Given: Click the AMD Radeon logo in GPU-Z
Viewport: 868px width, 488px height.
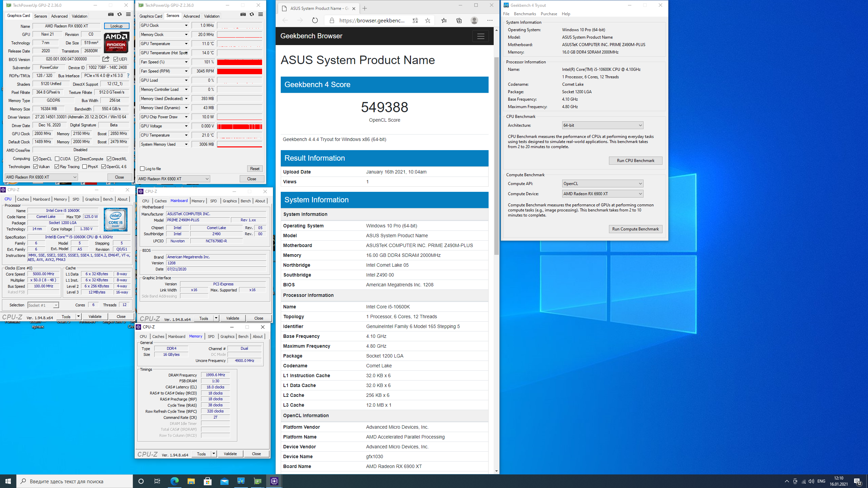Looking at the screenshot, I should tap(116, 43).
